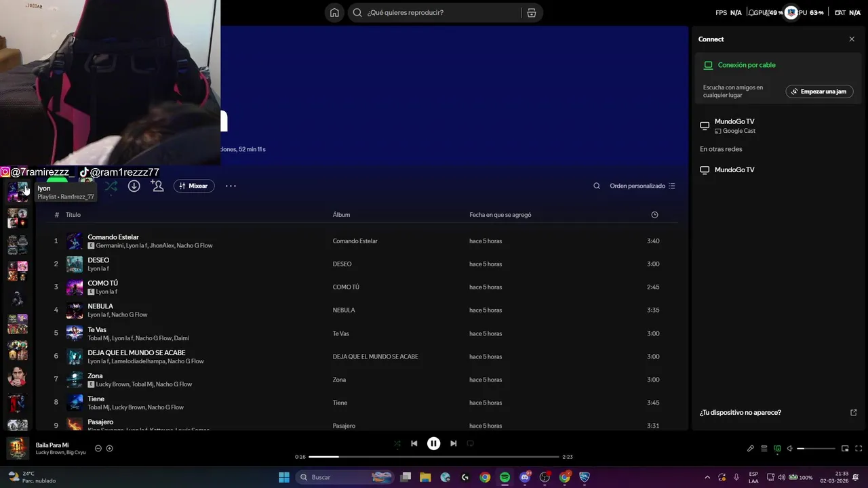Open now-playing album art 'Baila Para Mi'
Viewport: 868px width, 488px height.
click(x=18, y=448)
